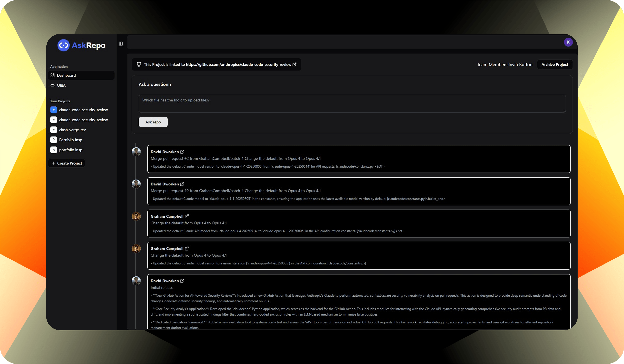The width and height of the screenshot is (624, 364).
Task: Click the Q&A box icon in sidebar
Action: (x=53, y=85)
